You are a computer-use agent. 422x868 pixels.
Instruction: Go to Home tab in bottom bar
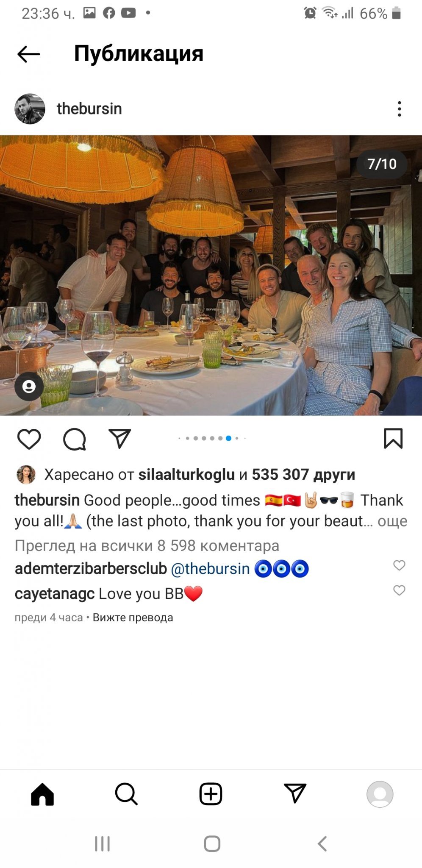click(42, 794)
